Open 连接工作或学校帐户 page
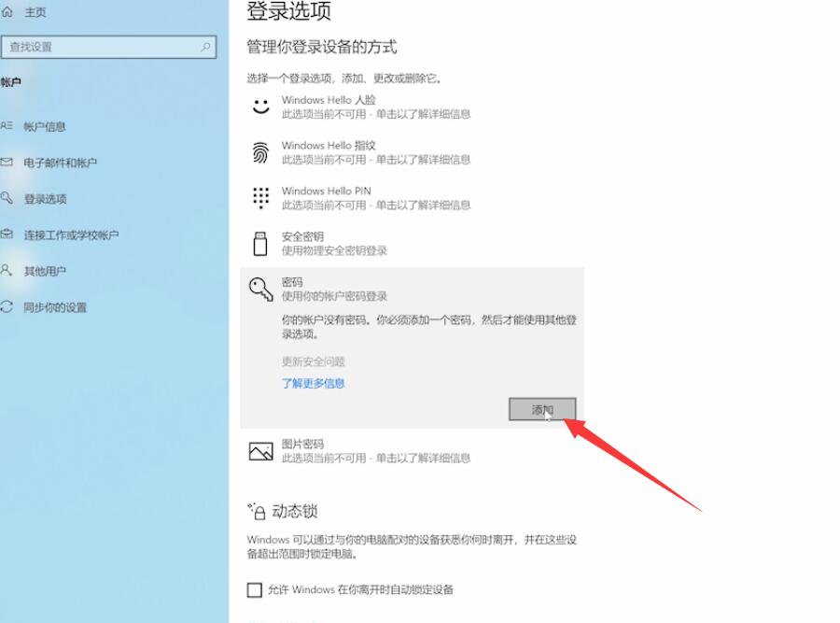The image size is (840, 623). tap(71, 234)
